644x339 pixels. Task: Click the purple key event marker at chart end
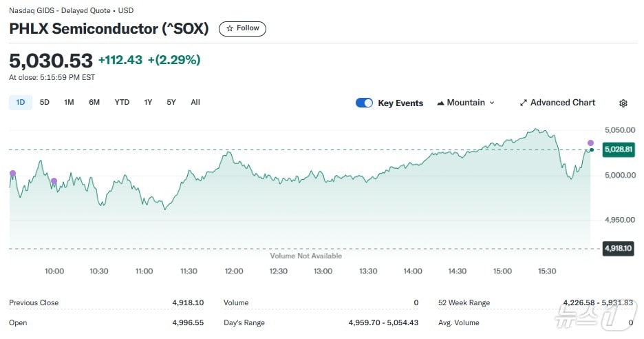590,143
